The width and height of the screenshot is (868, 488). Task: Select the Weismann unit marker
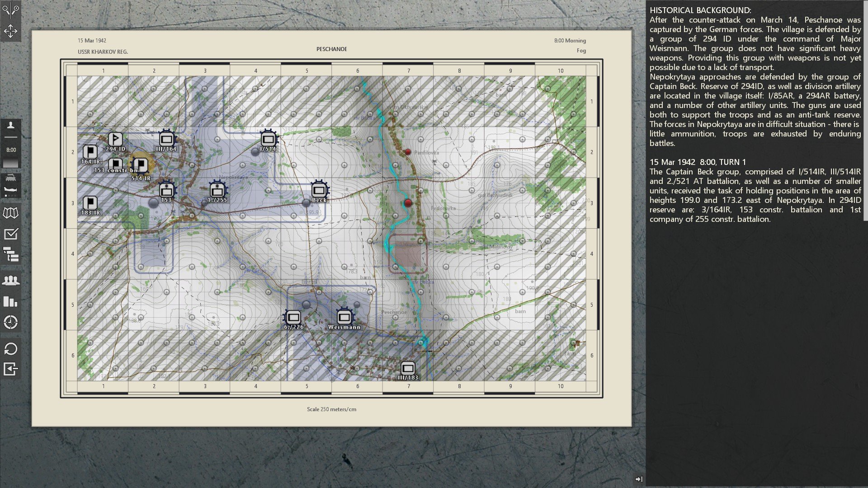344,318
